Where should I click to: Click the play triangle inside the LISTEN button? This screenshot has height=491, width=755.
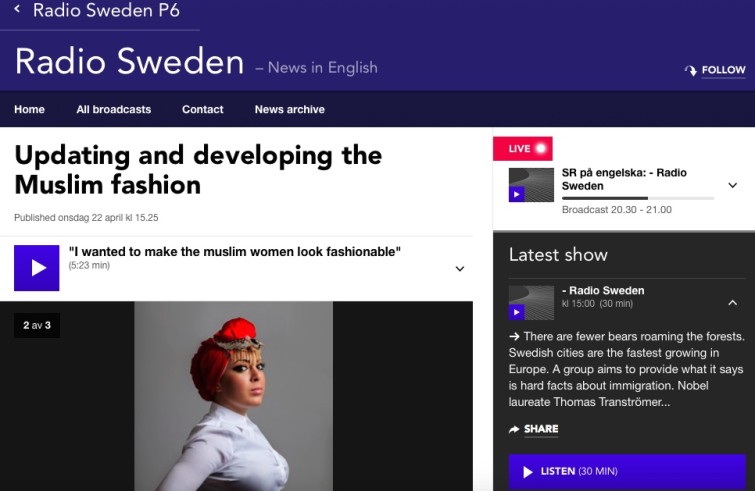[528, 472]
